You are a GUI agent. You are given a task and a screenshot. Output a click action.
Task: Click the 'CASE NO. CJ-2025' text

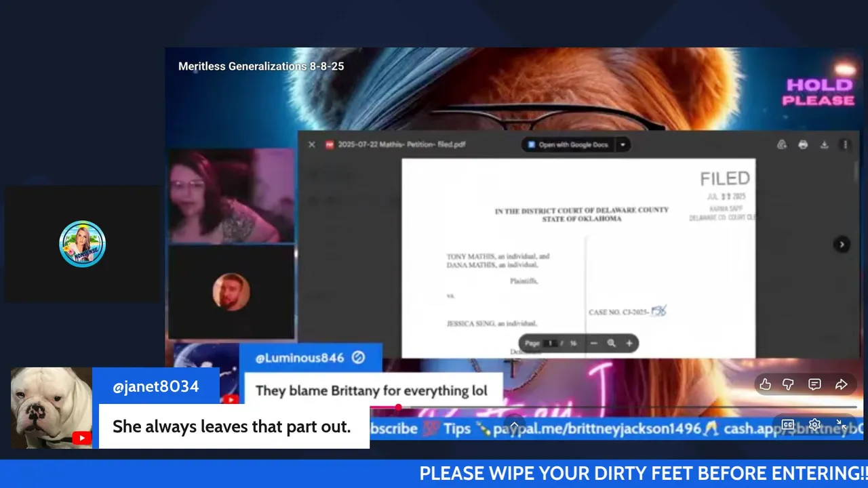(x=618, y=312)
